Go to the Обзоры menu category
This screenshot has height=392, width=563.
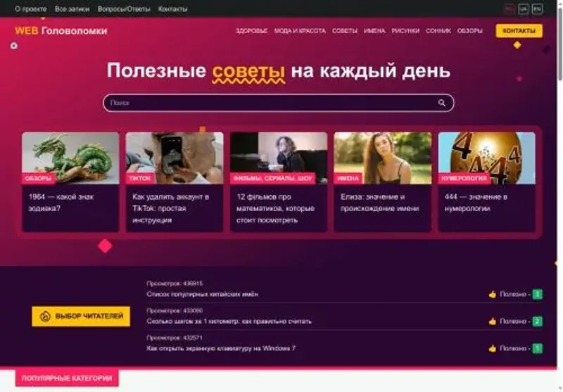click(x=469, y=31)
